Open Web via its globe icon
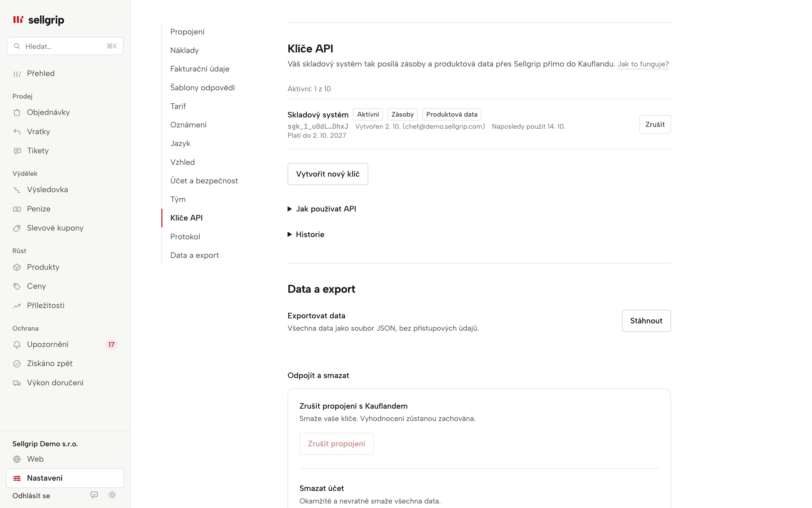812x508 pixels. [17, 459]
